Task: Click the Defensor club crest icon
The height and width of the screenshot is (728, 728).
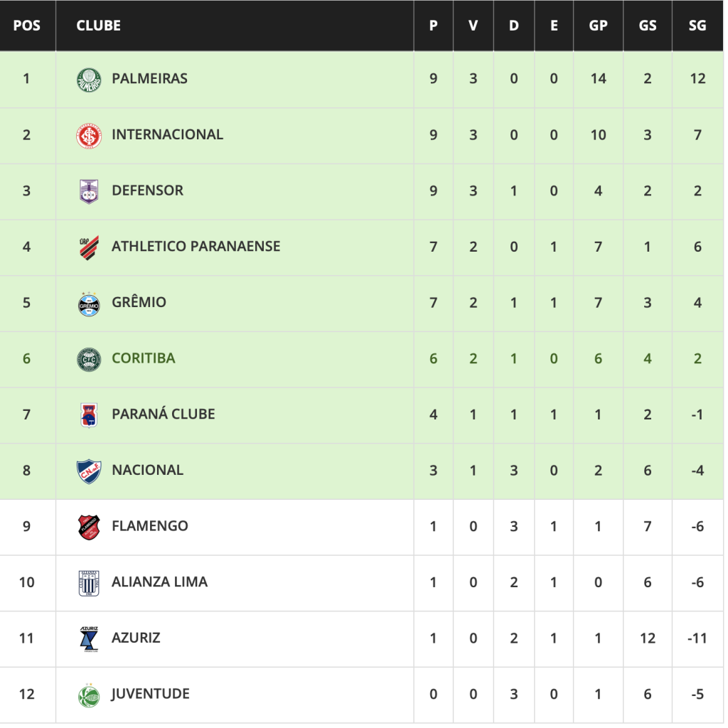Action: pos(89,191)
